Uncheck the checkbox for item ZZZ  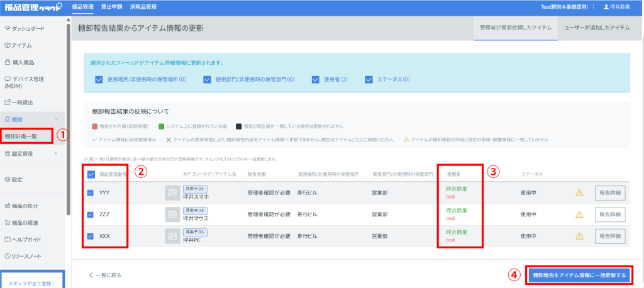90,214
